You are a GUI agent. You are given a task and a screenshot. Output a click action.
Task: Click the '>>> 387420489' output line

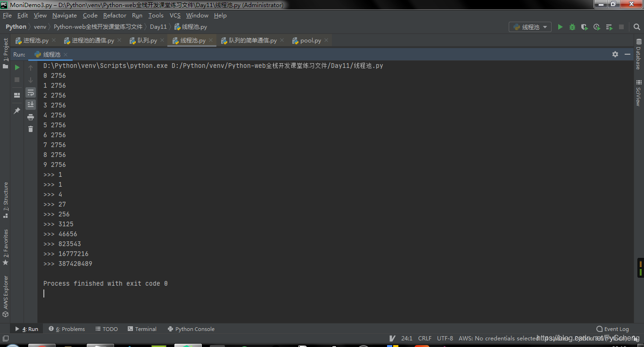click(x=68, y=264)
